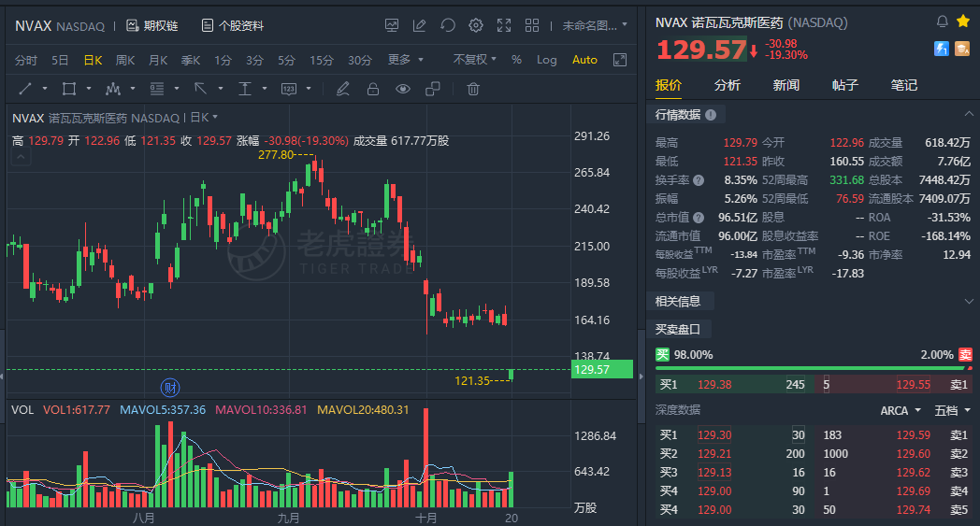The image size is (980, 526).
Task: Click the info icon beside 行情数据
Action: pos(711,115)
